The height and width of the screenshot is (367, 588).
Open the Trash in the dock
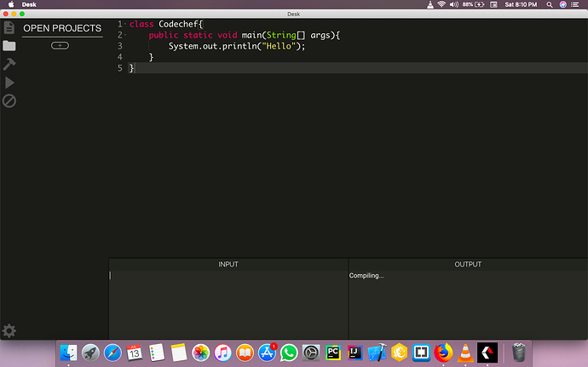(519, 353)
